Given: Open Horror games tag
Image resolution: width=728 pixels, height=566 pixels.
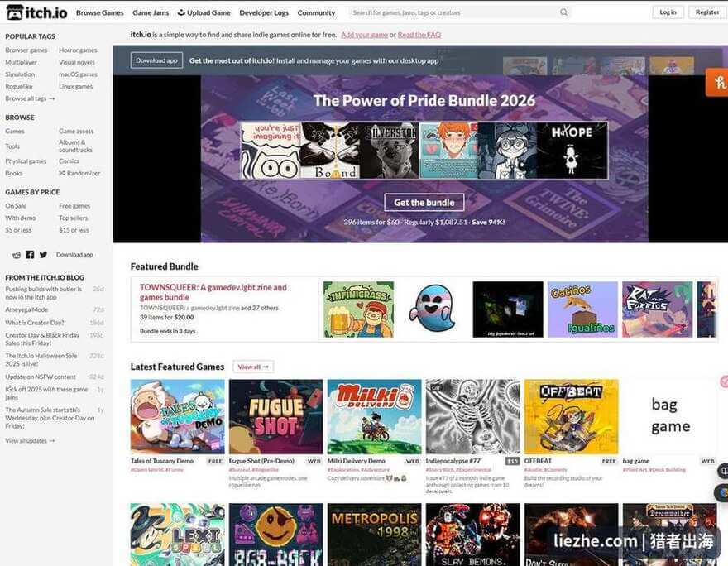Looking at the screenshot, I should [x=78, y=50].
